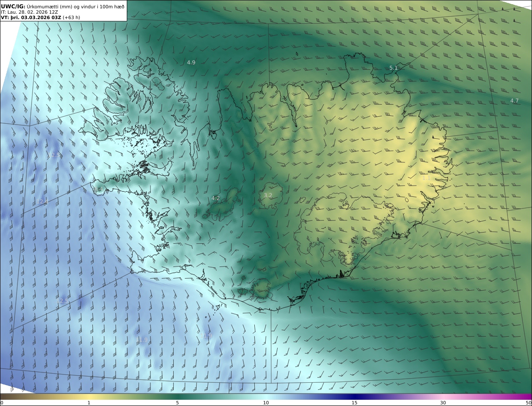Pick the dark navy color near scale value 15
Image resolution: width=532 pixels, height=406 pixels.
tap(355, 396)
